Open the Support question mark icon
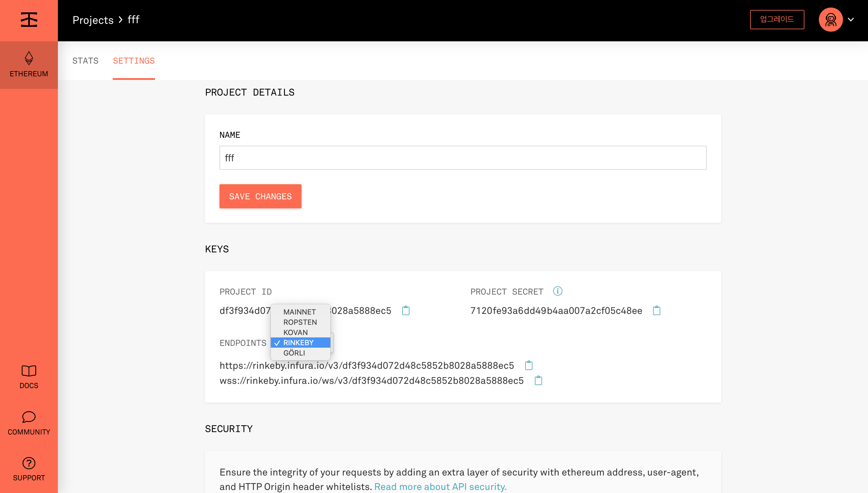This screenshot has height=493, width=868. (x=29, y=463)
